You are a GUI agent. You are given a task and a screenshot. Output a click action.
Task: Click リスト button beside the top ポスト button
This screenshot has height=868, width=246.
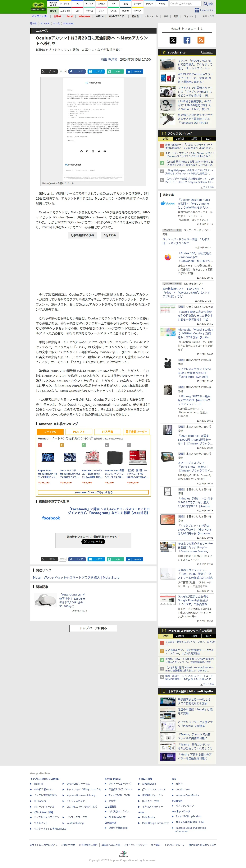click(63, 72)
